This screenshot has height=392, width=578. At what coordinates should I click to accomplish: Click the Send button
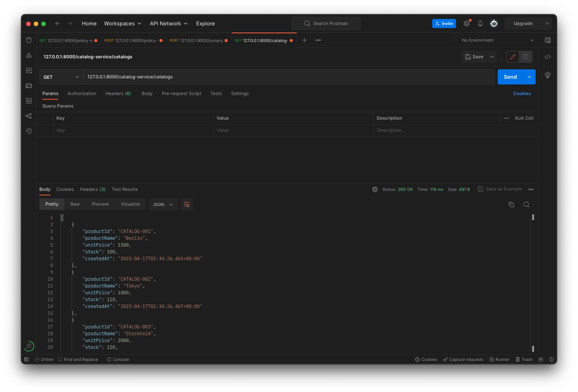510,77
